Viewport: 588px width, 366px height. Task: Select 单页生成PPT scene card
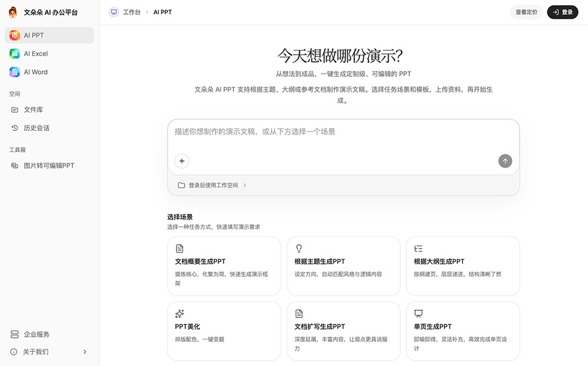463,331
